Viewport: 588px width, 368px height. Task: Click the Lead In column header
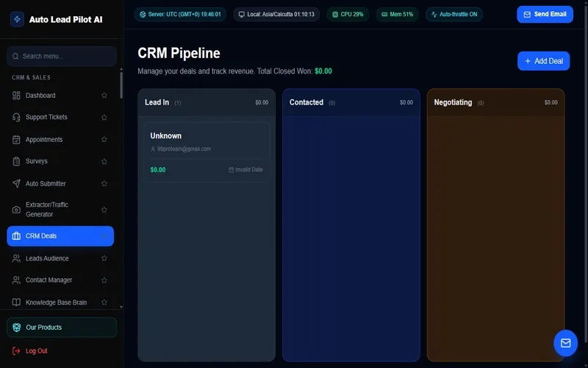coord(207,102)
